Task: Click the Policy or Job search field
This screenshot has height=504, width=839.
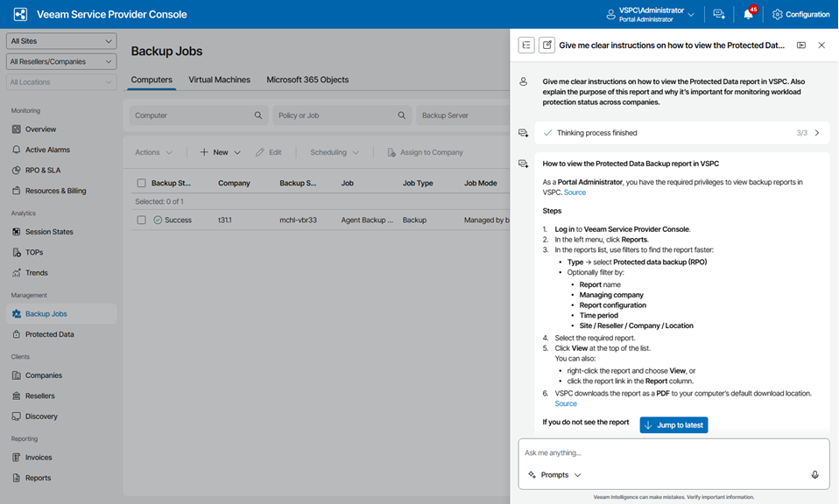Action: [x=342, y=115]
